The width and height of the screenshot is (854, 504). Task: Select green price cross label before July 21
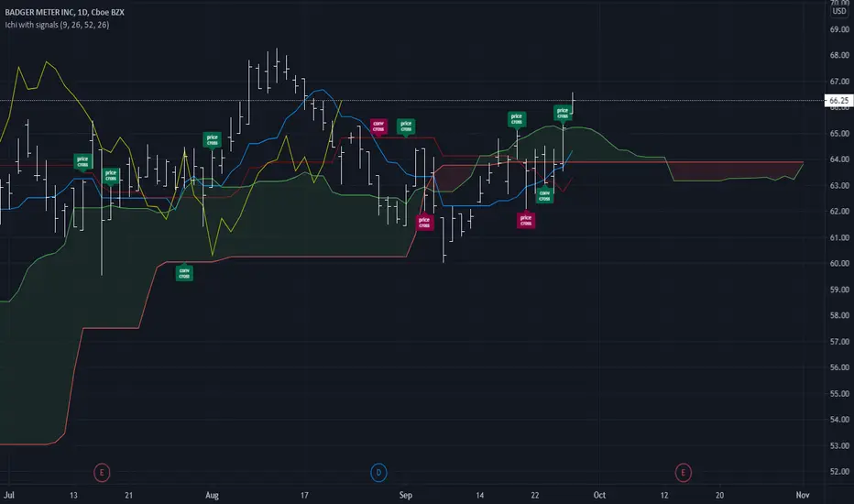pos(111,176)
